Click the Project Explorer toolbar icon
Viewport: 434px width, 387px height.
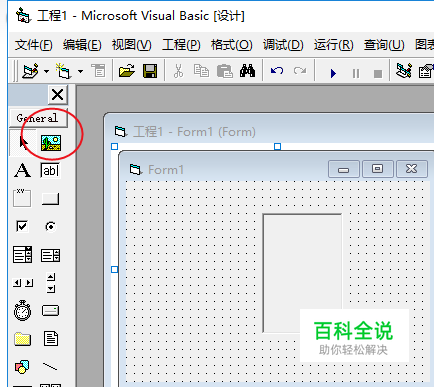pyautogui.click(x=404, y=71)
